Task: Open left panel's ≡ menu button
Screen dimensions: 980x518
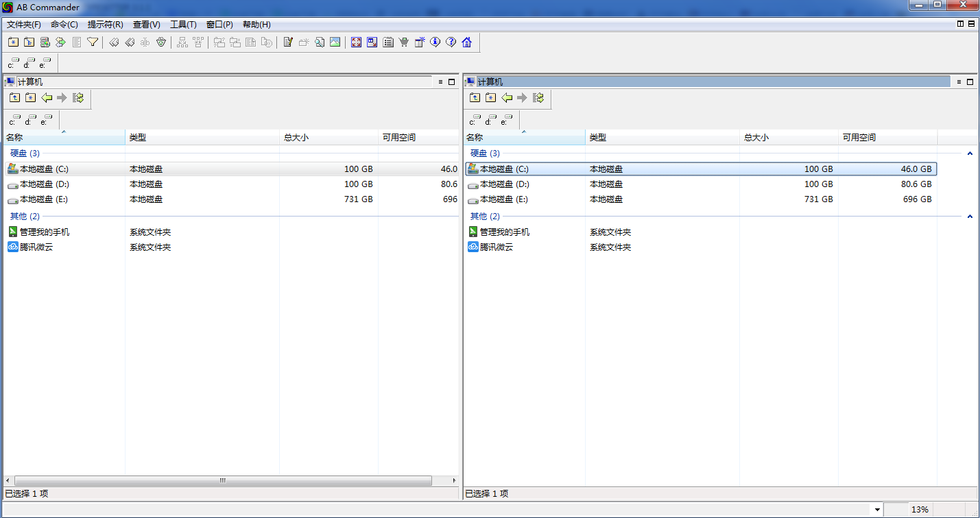Action: coord(440,82)
